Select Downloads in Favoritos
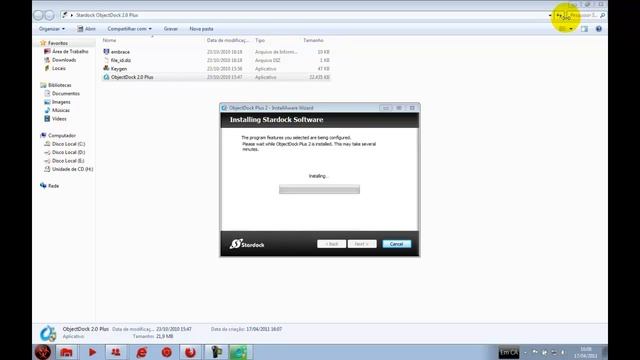The width and height of the screenshot is (640, 360). (x=64, y=60)
